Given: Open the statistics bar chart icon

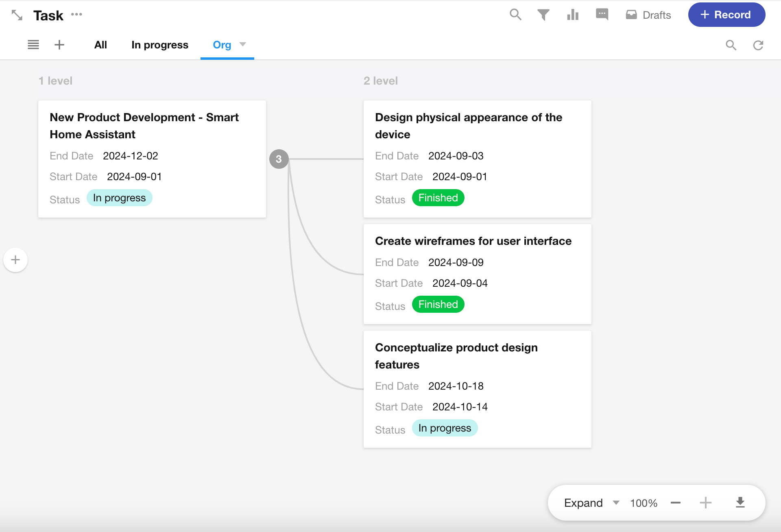Looking at the screenshot, I should 573,15.
